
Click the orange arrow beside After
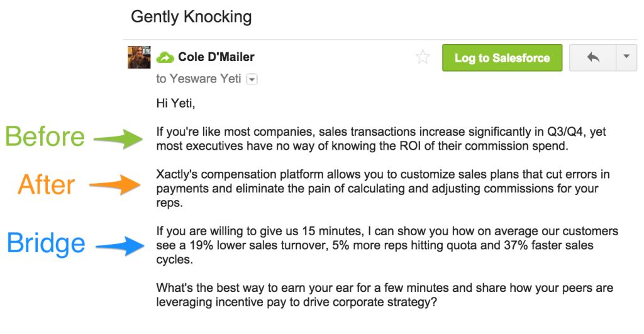[x=116, y=185]
